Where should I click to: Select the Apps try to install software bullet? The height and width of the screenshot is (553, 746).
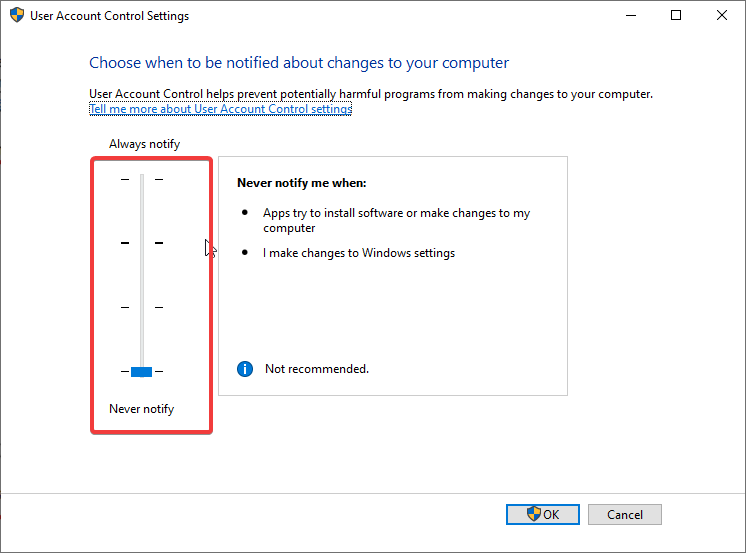tap(396, 220)
